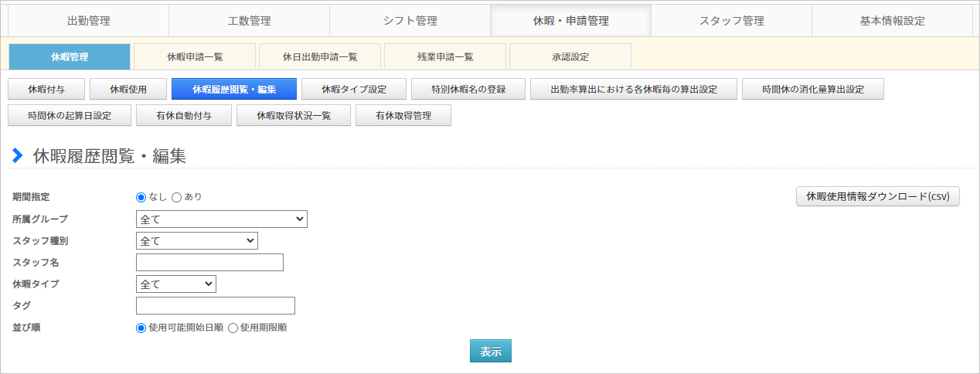Select 休暇履歴閲覧・編集 button
980x374 pixels.
(234, 89)
